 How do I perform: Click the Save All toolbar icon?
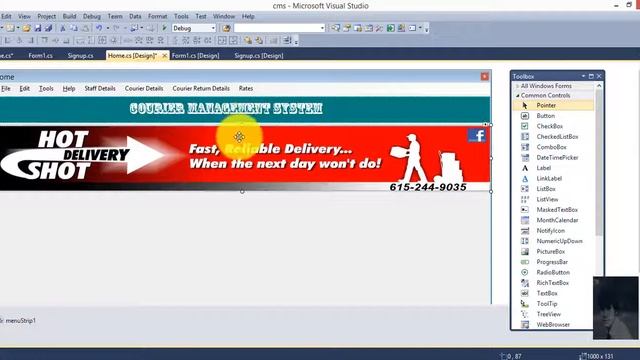point(48,28)
